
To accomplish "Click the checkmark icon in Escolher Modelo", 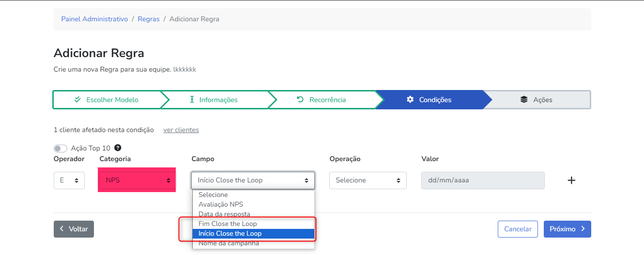I will point(77,100).
